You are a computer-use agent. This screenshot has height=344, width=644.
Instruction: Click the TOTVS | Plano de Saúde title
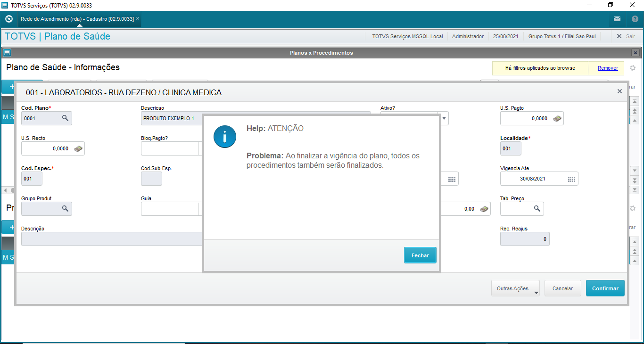[58, 36]
